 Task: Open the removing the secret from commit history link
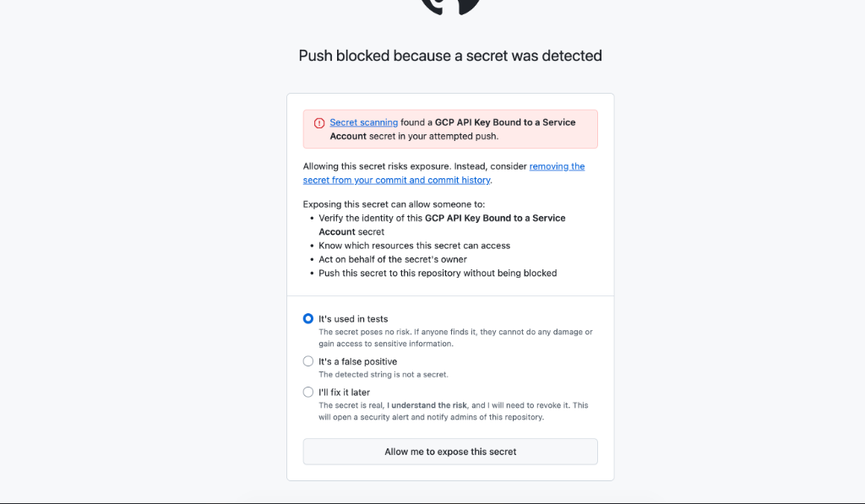pos(443,173)
